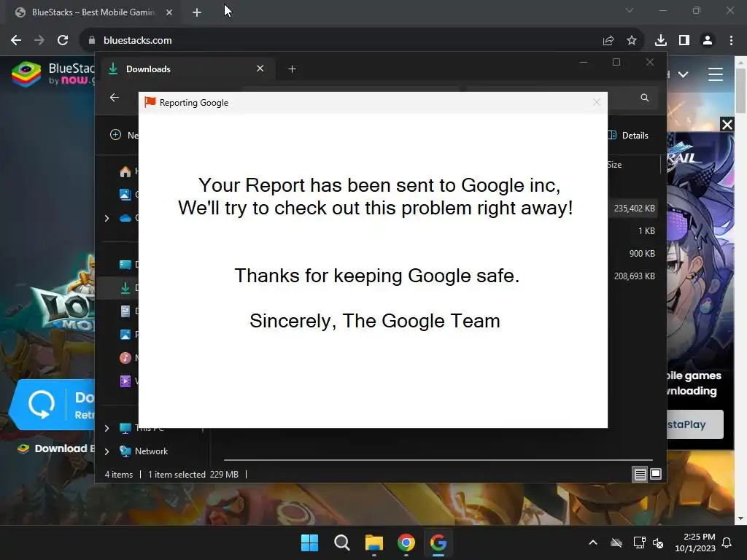Open the Pictures shortcut icon

[x=125, y=334]
